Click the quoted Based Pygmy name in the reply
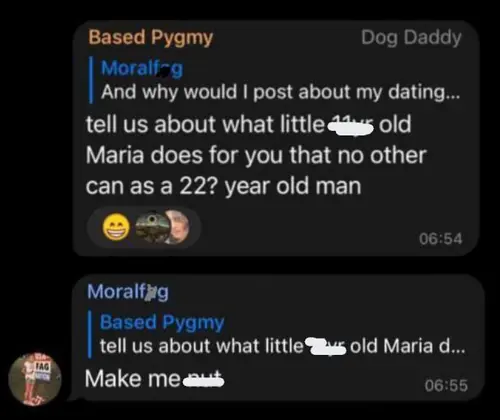This screenshot has height=420, width=500. pos(162,322)
